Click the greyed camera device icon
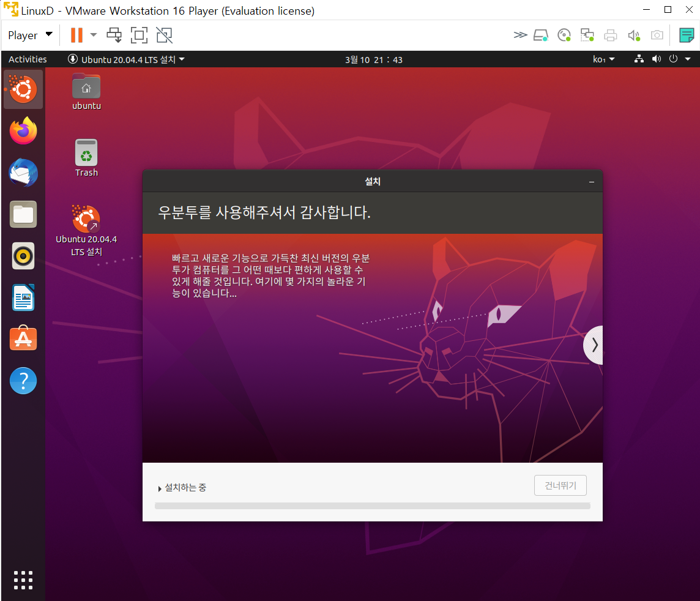 tap(657, 35)
